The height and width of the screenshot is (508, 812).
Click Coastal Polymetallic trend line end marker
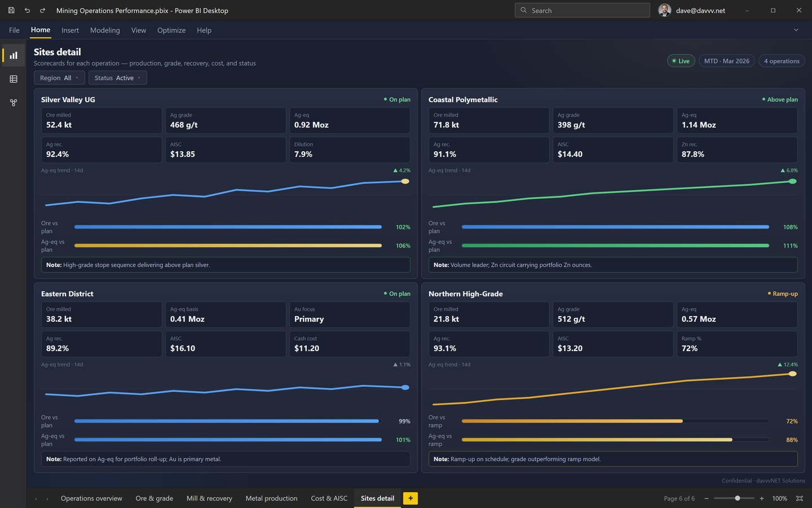click(792, 181)
